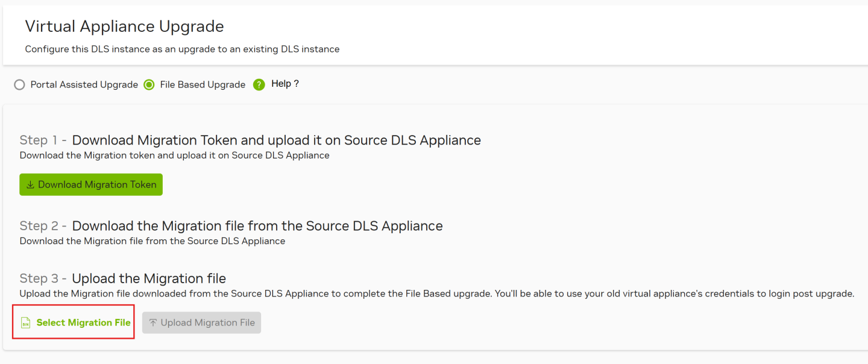Screen dimensions: 868x364
Task: Select the File Based Upgrade radio button
Action: click(x=149, y=85)
